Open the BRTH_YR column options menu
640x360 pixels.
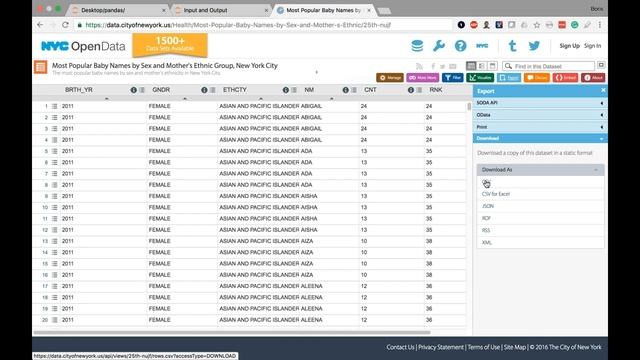142,90
